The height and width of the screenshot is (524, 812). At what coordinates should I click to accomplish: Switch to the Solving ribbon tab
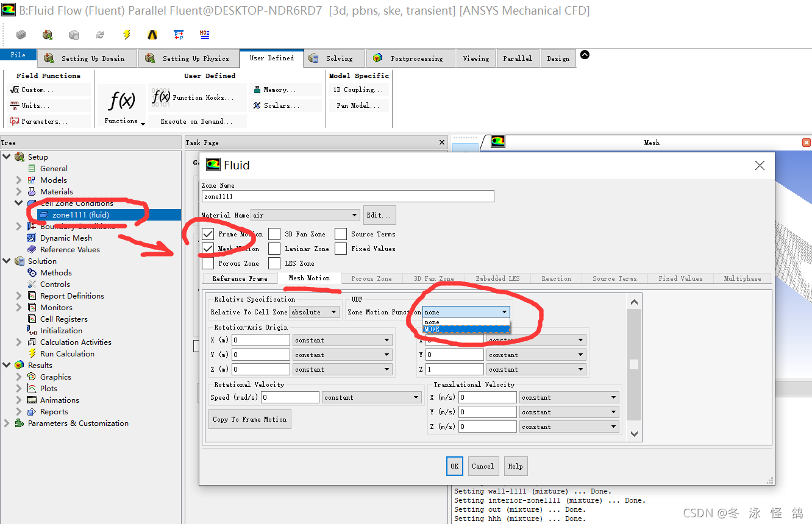pyautogui.click(x=333, y=58)
